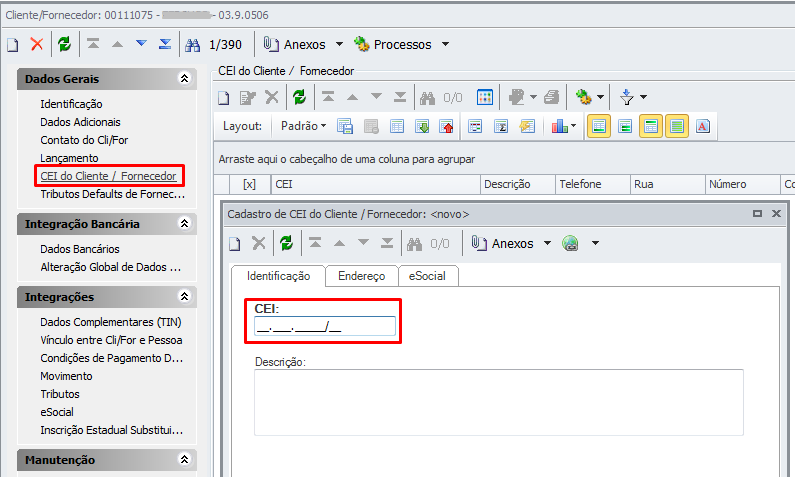Open Dados Bancários link

click(80, 249)
